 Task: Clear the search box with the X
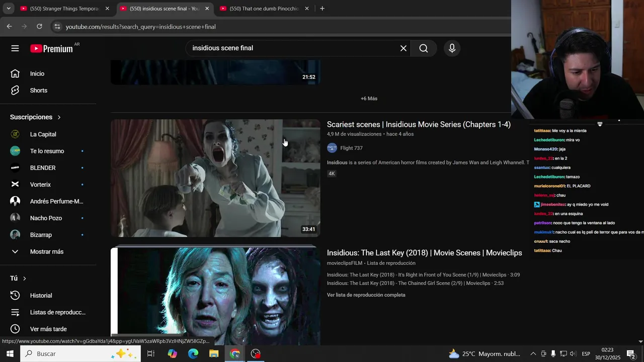pyautogui.click(x=404, y=48)
